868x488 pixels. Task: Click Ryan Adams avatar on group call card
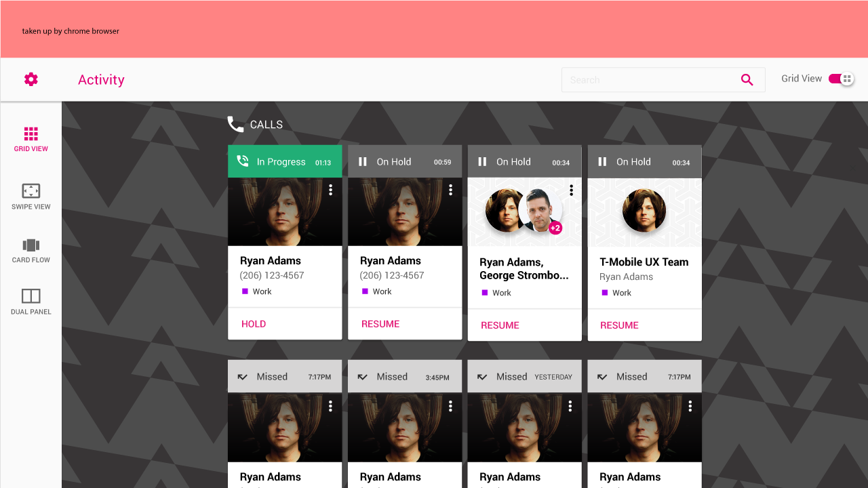(x=503, y=210)
